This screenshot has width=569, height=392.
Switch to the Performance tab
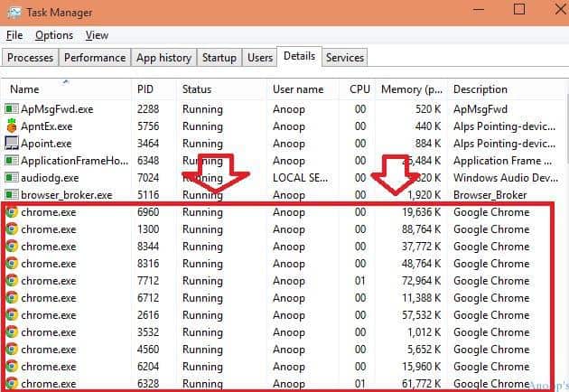point(95,58)
